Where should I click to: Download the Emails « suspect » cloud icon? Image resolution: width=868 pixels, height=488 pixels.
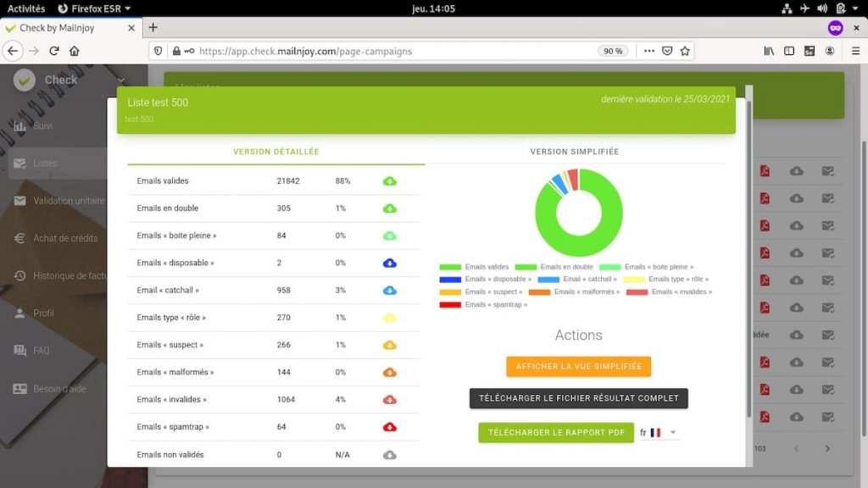(x=390, y=345)
